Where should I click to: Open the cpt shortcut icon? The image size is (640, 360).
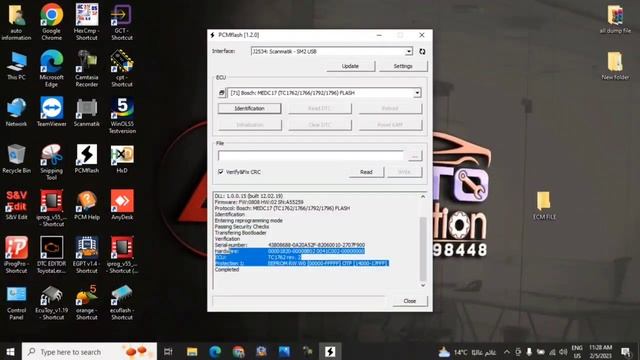pos(122,69)
